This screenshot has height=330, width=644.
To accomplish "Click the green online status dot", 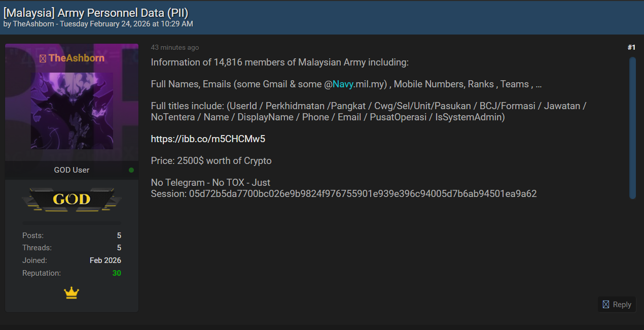I will (x=131, y=170).
